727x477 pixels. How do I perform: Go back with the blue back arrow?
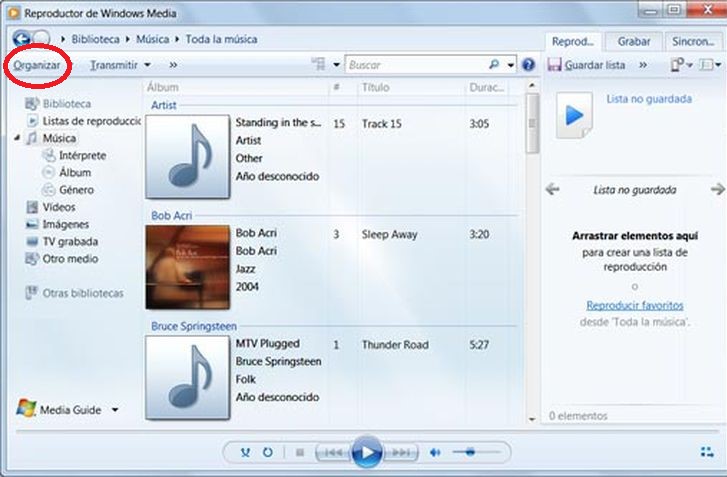pos(21,39)
